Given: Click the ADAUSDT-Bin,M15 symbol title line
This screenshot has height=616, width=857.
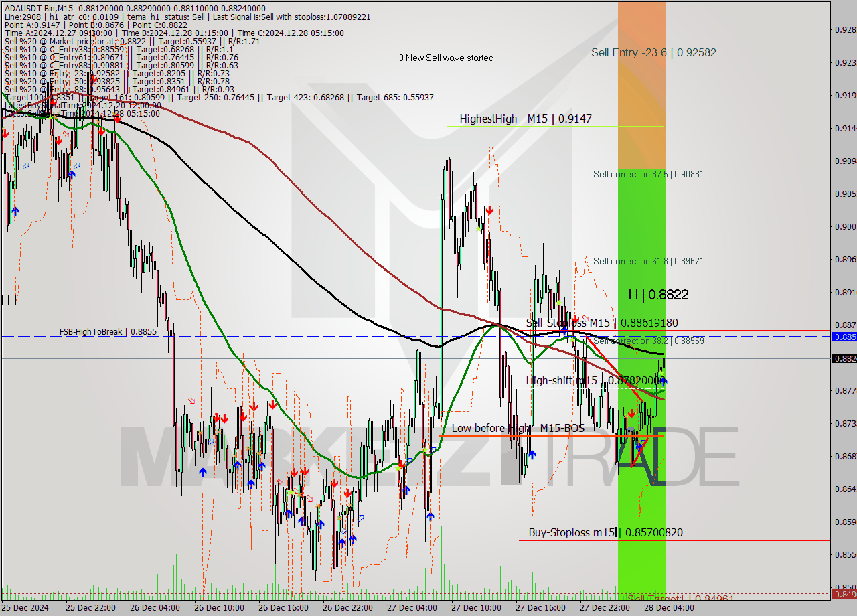Looking at the screenshot, I should pos(135,8).
